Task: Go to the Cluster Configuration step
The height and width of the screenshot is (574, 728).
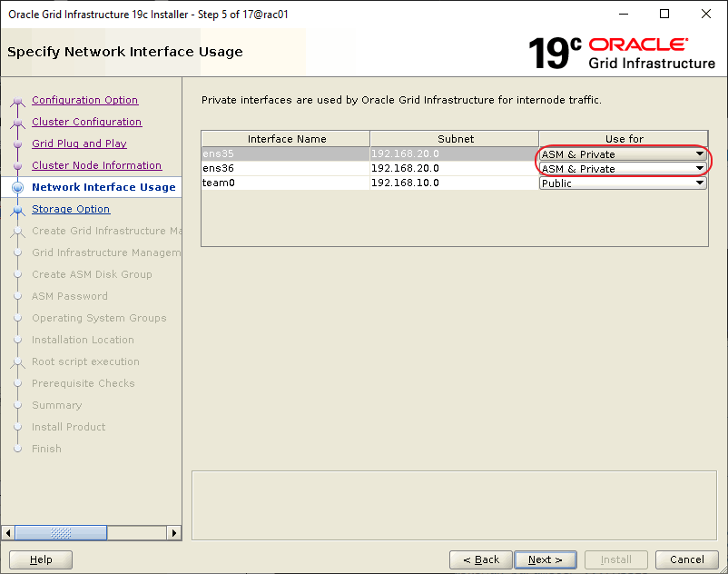Action: click(87, 122)
